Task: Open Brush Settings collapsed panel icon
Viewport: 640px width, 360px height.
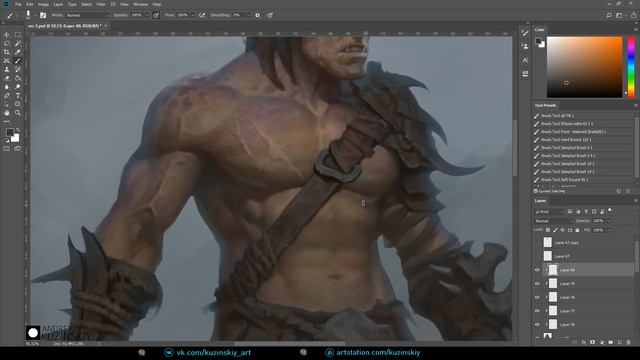Action: point(525,33)
